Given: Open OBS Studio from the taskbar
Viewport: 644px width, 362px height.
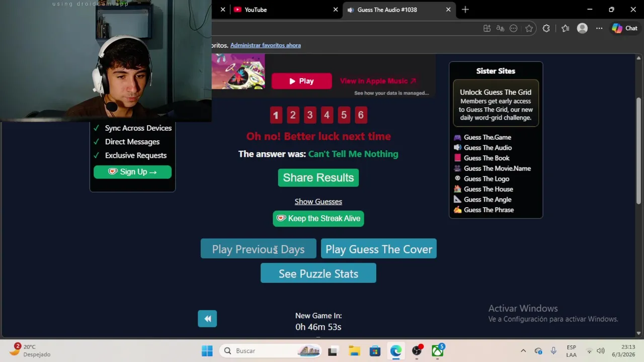Looking at the screenshot, I should pos(417,351).
